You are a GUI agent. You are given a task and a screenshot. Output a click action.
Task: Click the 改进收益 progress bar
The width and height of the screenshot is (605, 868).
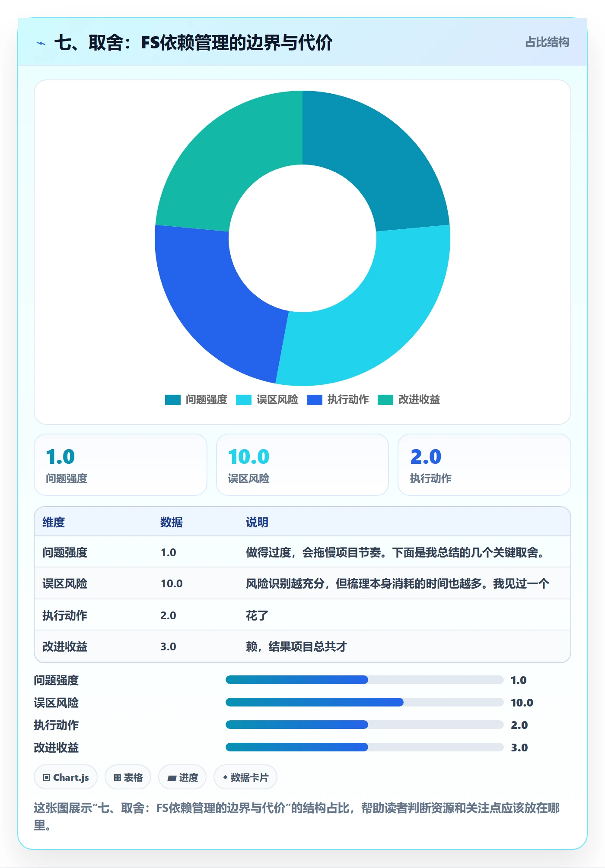364,747
